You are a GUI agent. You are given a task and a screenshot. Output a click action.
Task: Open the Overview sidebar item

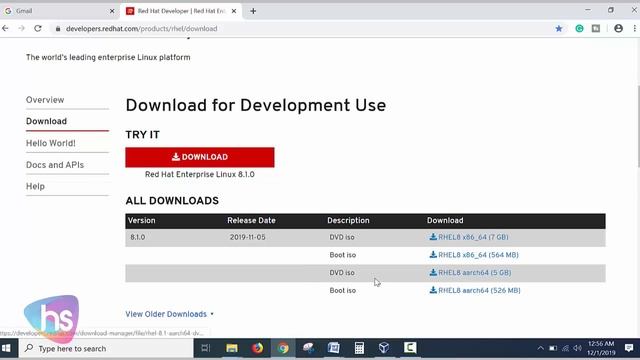point(45,100)
